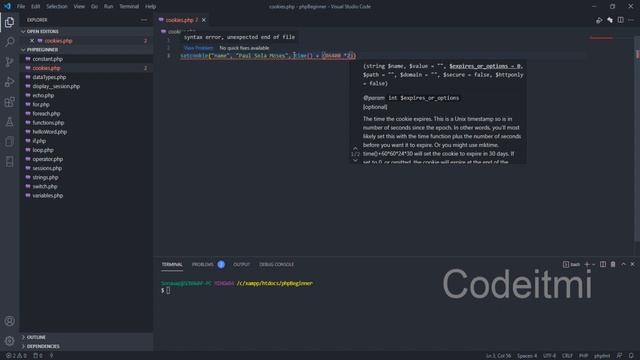The image size is (640, 360).
Task: Open the File menu
Action: (x=21, y=7)
